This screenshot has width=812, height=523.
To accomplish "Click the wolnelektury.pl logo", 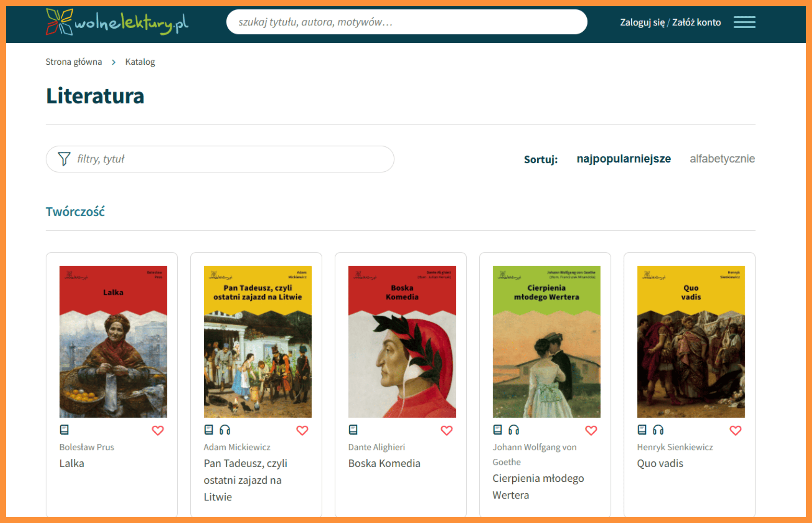I will click(x=117, y=22).
